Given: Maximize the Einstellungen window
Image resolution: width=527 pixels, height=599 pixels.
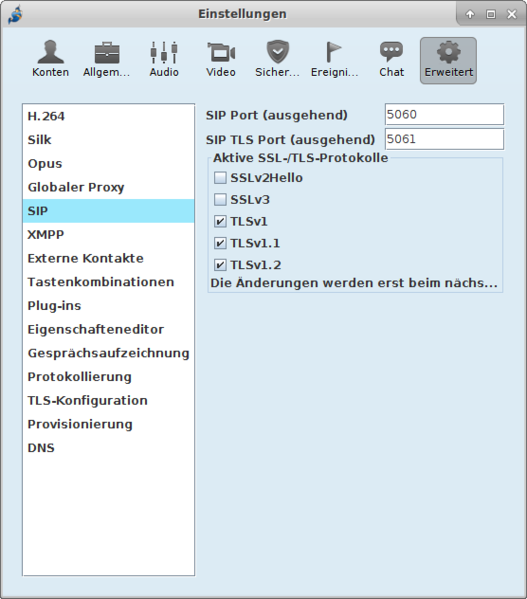Looking at the screenshot, I should click(x=491, y=15).
